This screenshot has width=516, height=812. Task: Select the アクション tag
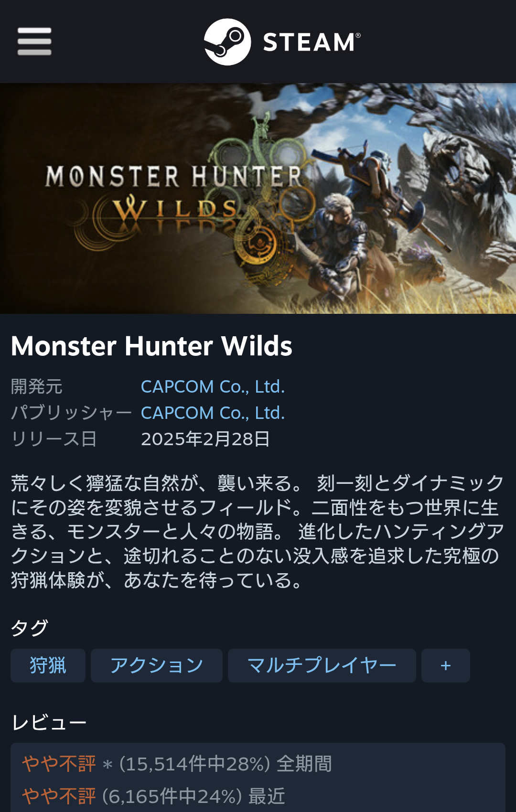(157, 665)
